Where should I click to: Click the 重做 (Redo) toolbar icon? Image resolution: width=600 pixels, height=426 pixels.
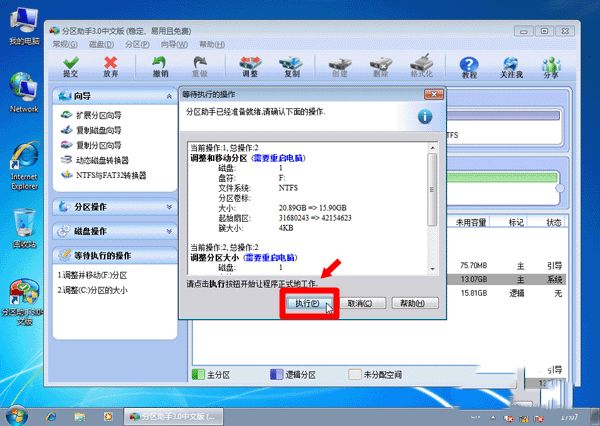pos(200,67)
